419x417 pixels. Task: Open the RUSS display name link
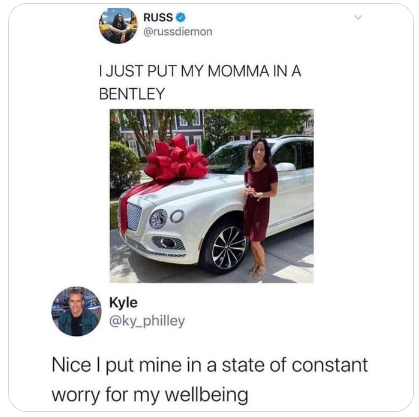(158, 17)
